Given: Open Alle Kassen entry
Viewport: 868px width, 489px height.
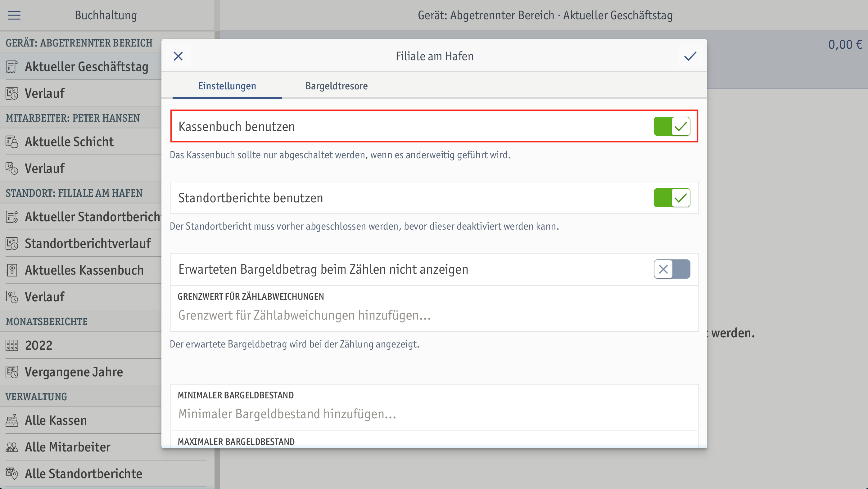Looking at the screenshot, I should 56,420.
